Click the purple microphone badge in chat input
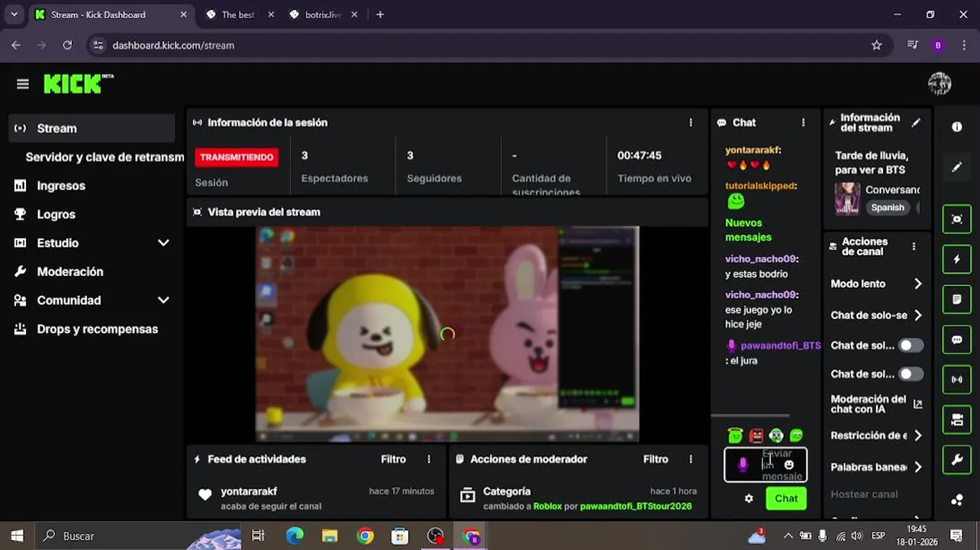Viewport: 980px width, 550px height. click(743, 464)
